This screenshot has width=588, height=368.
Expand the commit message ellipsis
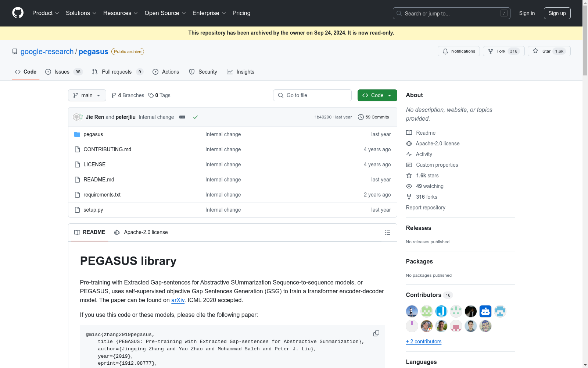(182, 117)
